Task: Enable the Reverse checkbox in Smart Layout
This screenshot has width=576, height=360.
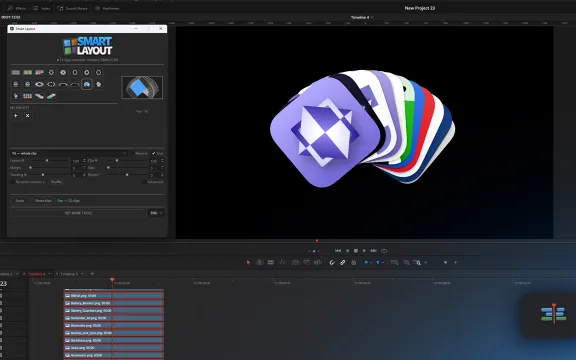Action: click(x=133, y=153)
